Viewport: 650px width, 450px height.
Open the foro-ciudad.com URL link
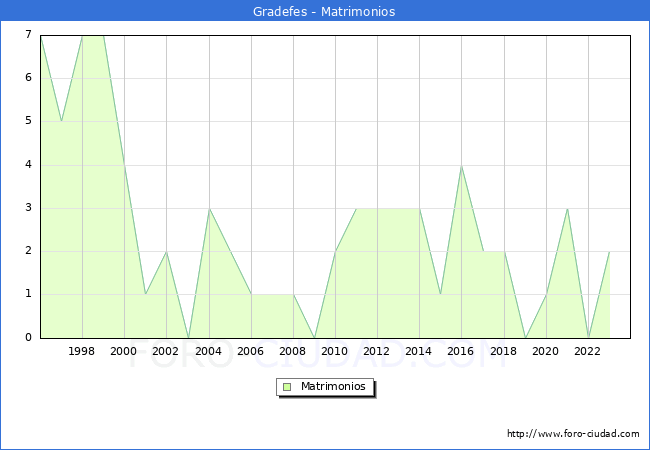573,434
